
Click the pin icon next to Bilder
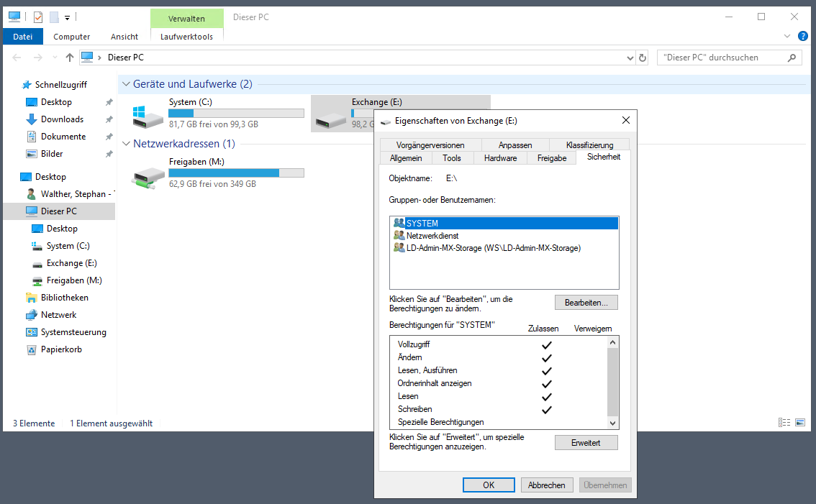[109, 153]
